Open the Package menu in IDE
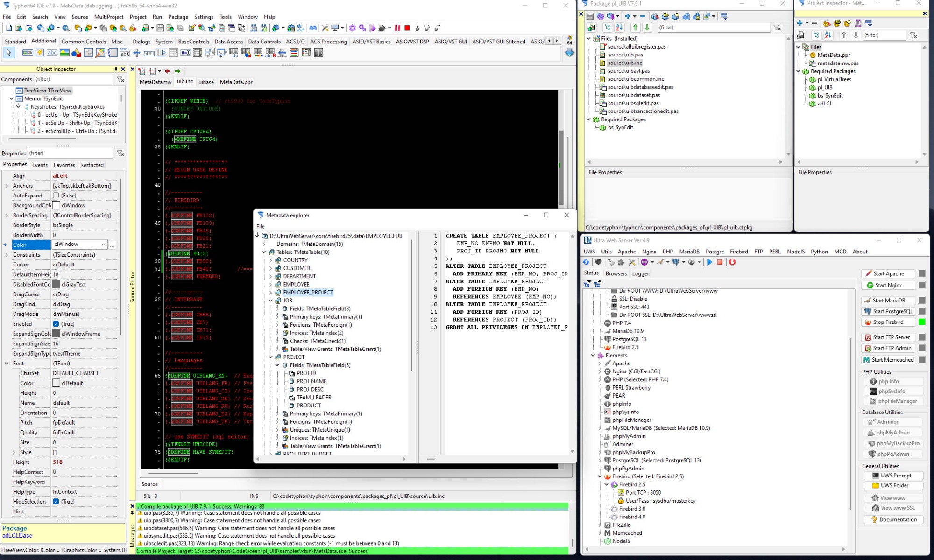Image resolution: width=934 pixels, height=560 pixels. [178, 17]
